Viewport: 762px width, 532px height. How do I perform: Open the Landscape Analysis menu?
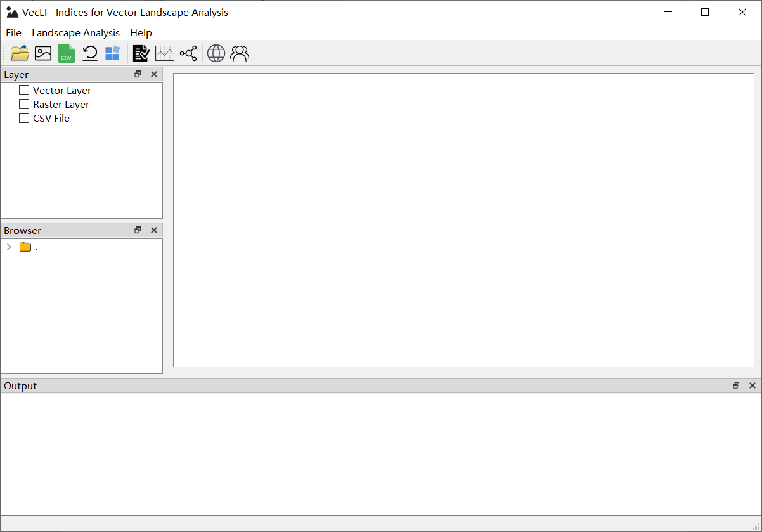coord(75,32)
